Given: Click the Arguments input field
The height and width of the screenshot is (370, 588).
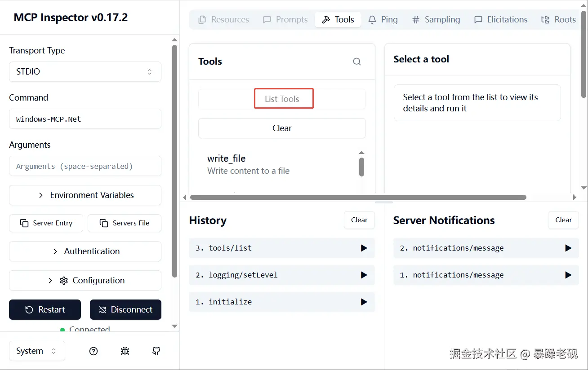Looking at the screenshot, I should pos(85,166).
